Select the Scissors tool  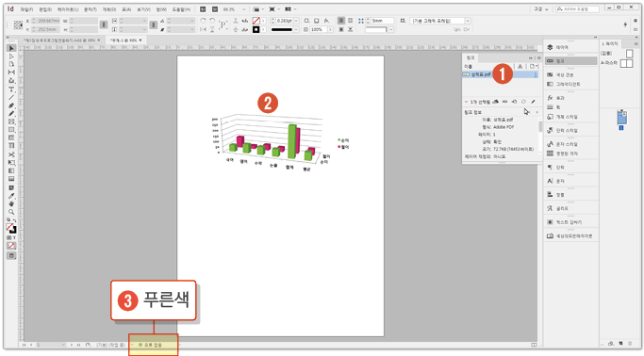11,154
